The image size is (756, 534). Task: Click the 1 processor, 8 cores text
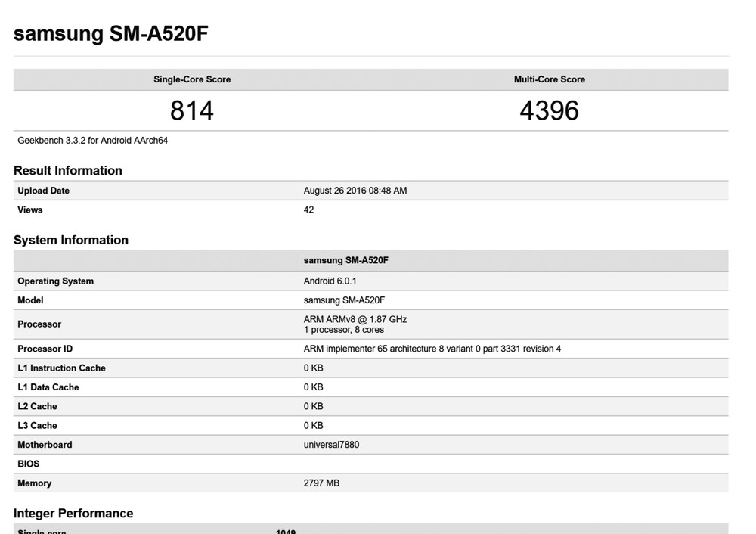pyautogui.click(x=344, y=330)
